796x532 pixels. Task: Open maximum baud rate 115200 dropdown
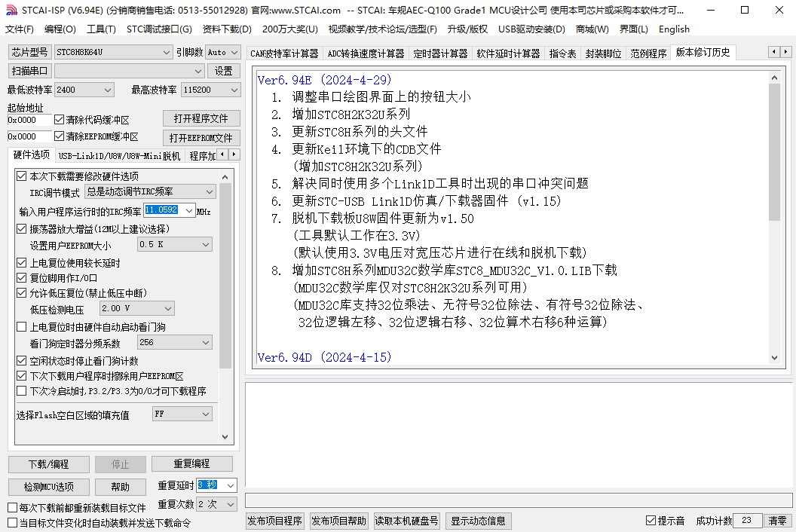[x=210, y=90]
